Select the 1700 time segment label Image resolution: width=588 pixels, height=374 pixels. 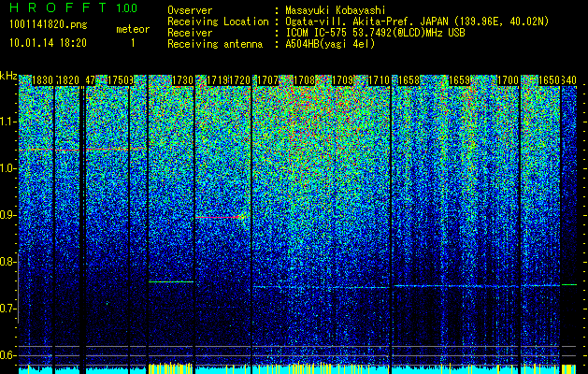pyautogui.click(x=509, y=80)
